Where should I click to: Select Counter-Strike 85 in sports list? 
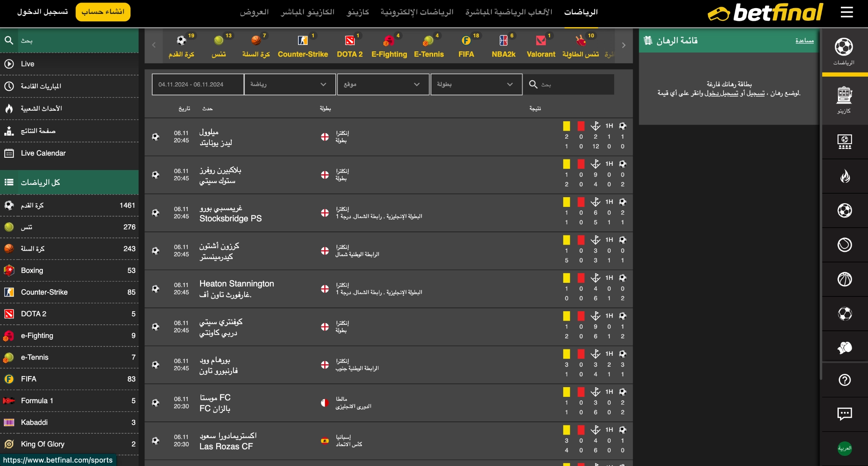(69, 292)
